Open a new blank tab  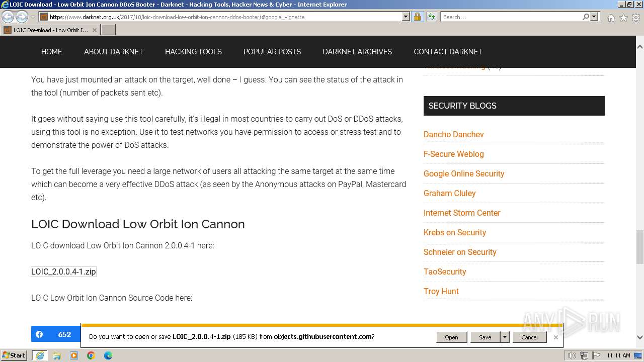[108, 30]
